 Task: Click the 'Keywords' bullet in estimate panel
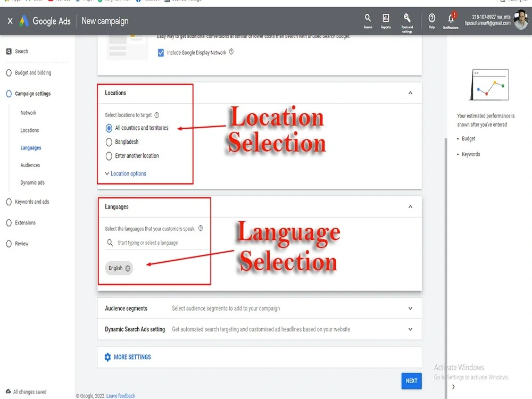471,154
